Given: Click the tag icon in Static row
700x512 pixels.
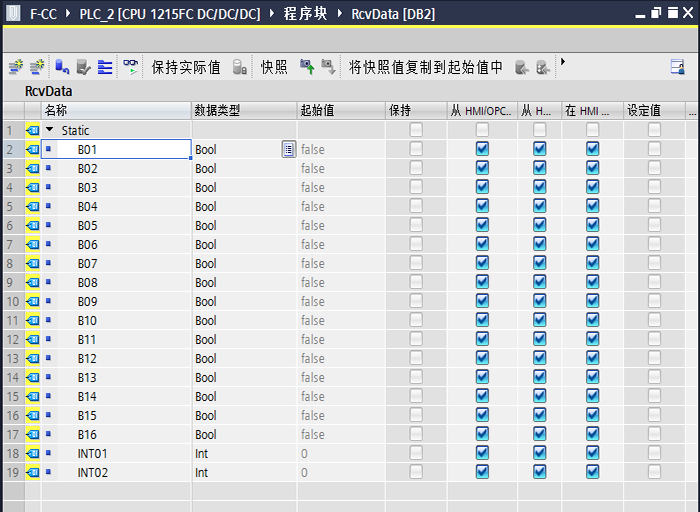Looking at the screenshot, I should point(33,130).
